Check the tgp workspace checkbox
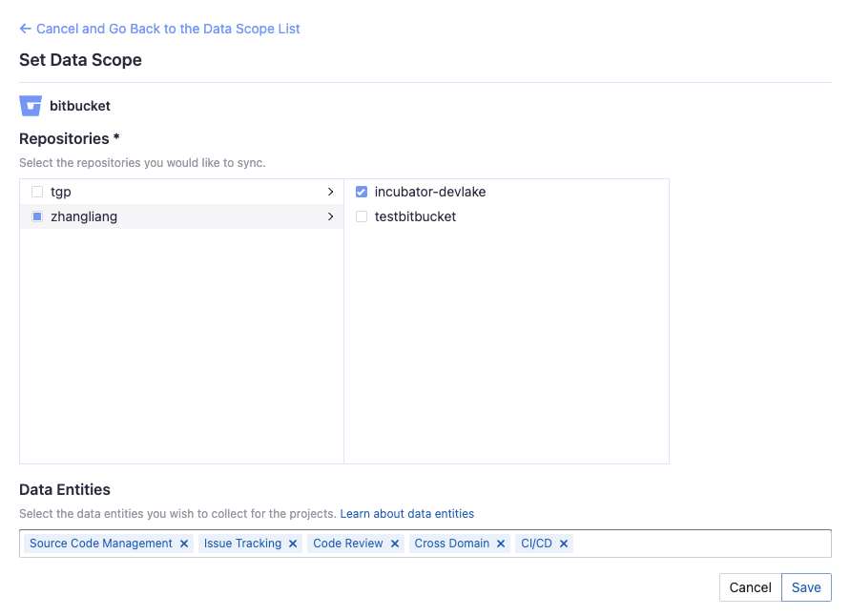This screenshot has width=850, height=616. tap(37, 192)
